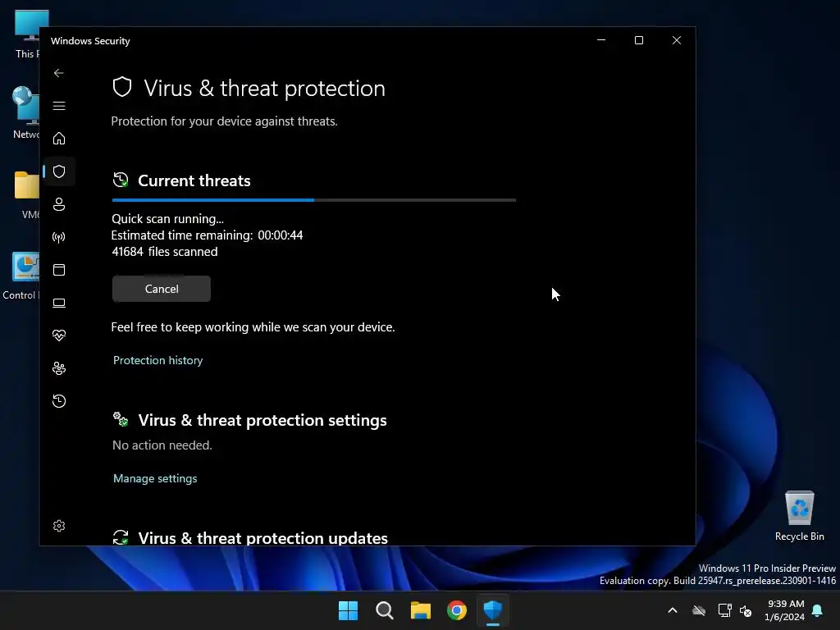Open Device security laptop icon
Viewport: 840px width, 630px height.
point(59,303)
